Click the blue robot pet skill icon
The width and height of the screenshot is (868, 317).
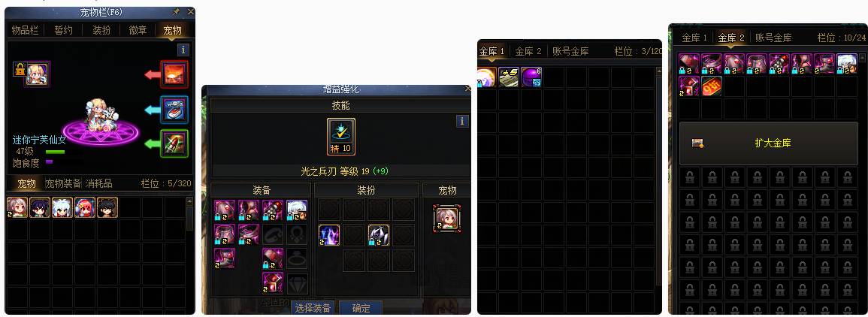pyautogui.click(x=174, y=110)
